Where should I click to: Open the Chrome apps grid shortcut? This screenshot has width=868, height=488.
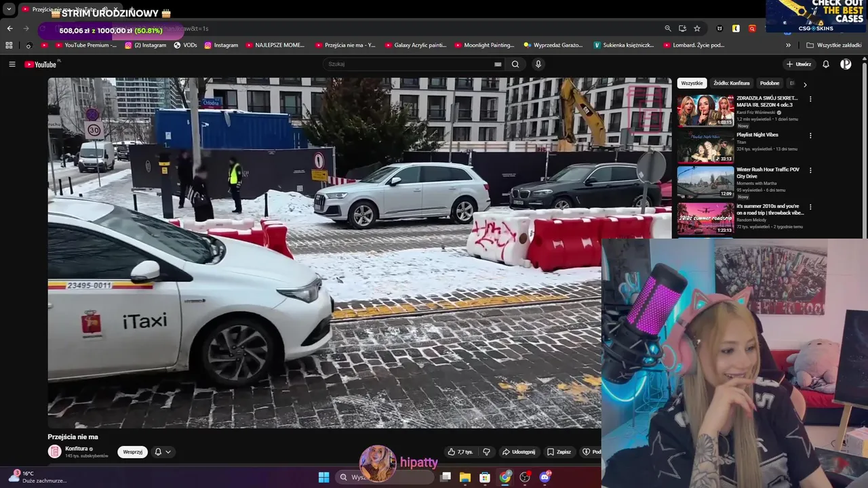point(9,45)
